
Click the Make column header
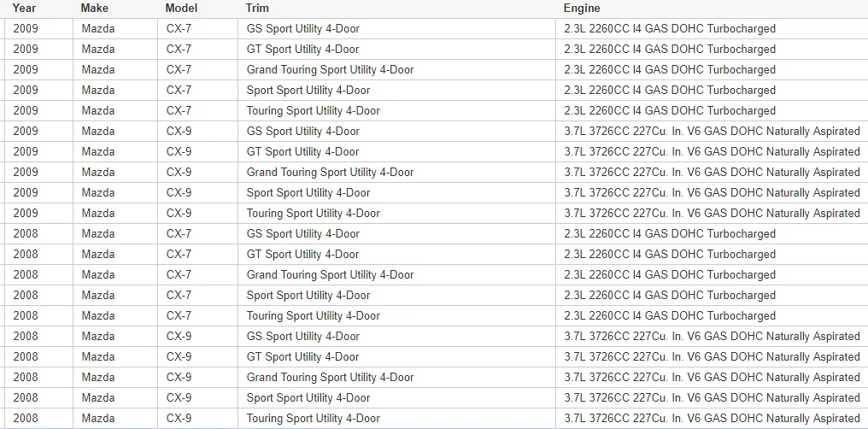pyautogui.click(x=115, y=9)
